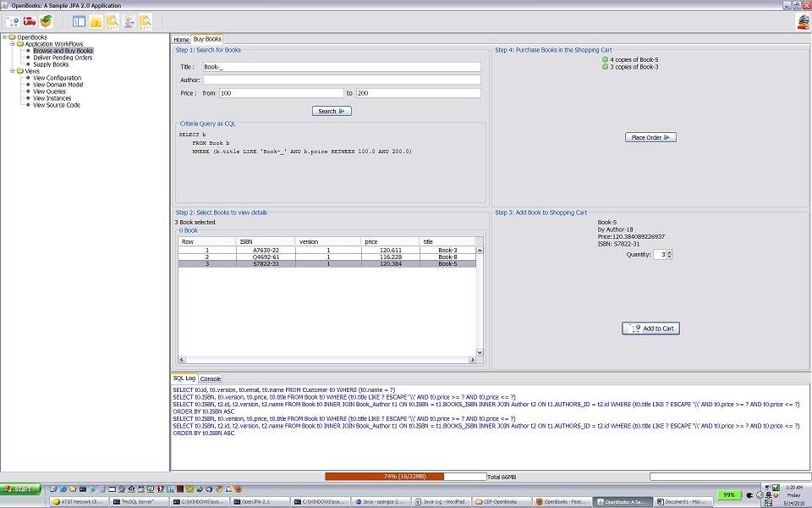The width and height of the screenshot is (812, 508).
Task: Click the Author input field
Action: [x=342, y=80]
